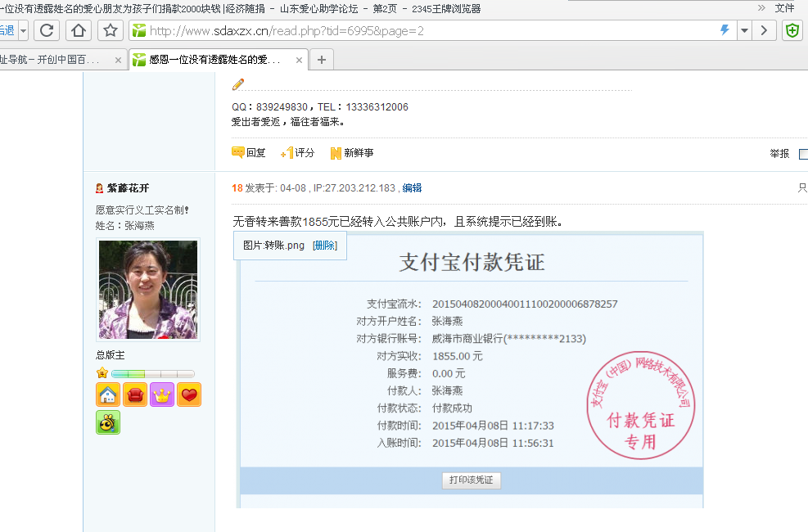Click the red 付款凭证专用 stamp
This screenshot has width=808, height=532.
tap(640, 405)
